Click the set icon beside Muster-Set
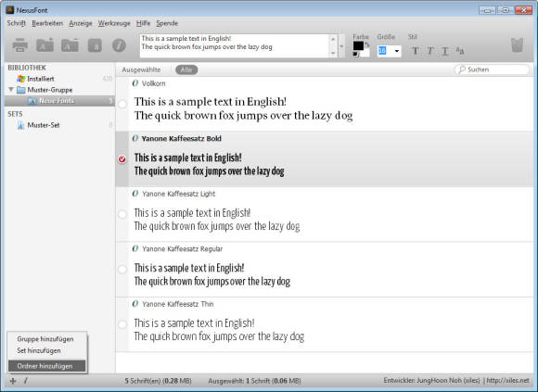This screenshot has width=538, height=392. (20, 125)
